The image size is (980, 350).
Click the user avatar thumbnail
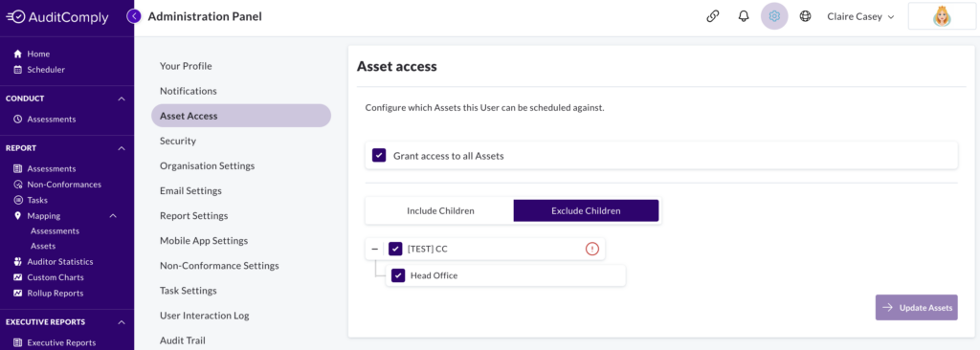click(942, 17)
